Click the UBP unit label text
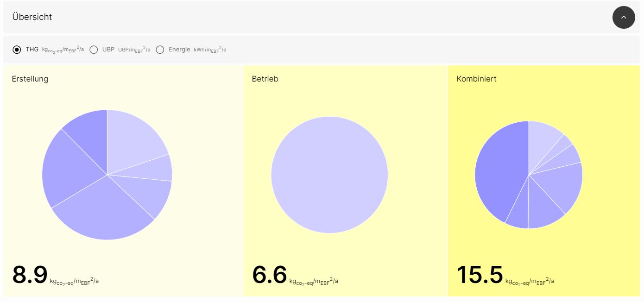Image resolution: width=644 pixels, height=302 pixels. (134, 50)
